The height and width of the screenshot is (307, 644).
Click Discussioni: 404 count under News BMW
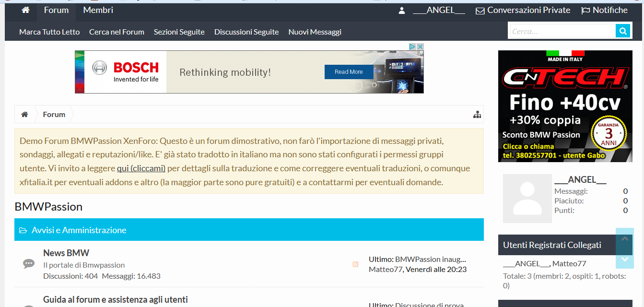70,276
